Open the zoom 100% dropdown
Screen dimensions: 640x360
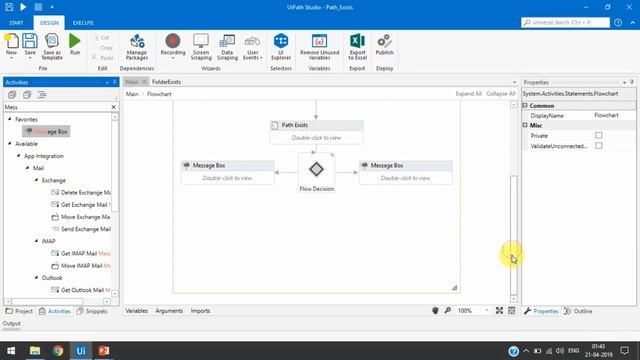487,311
